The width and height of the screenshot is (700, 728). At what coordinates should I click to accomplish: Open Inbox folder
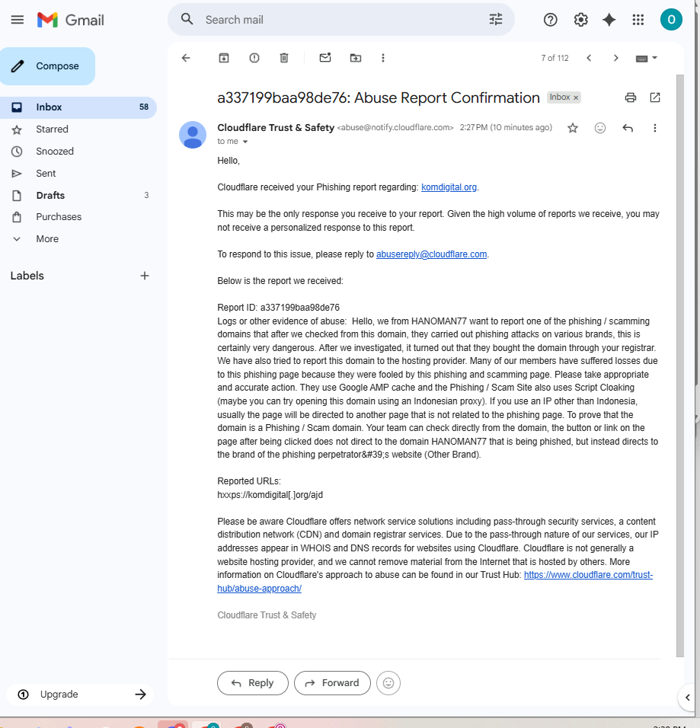click(x=78, y=107)
